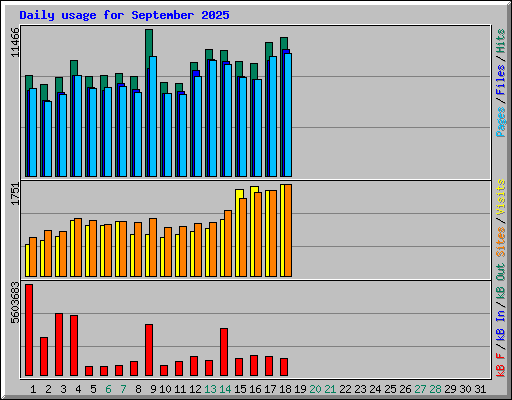Viewport: 512px width, 400px height.
Task: Select the cyan Pages bar for day 18
Action: pyautogui.click(x=288, y=115)
